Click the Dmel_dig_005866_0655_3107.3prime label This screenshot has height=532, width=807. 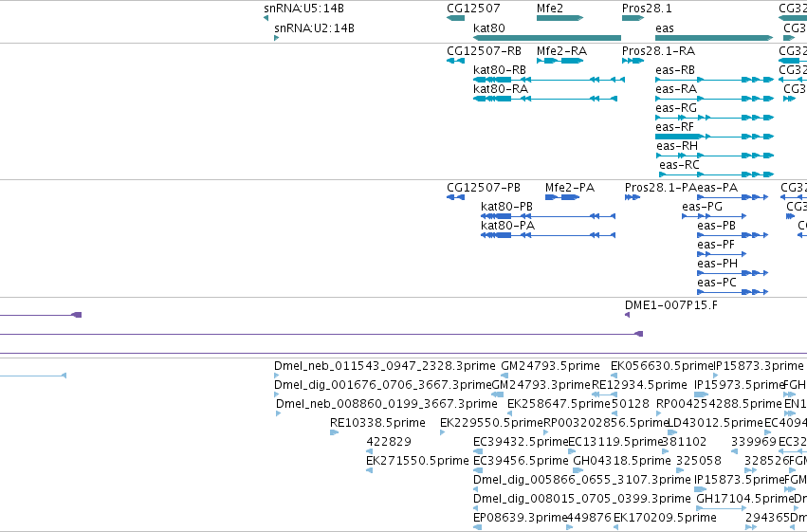pyautogui.click(x=581, y=480)
